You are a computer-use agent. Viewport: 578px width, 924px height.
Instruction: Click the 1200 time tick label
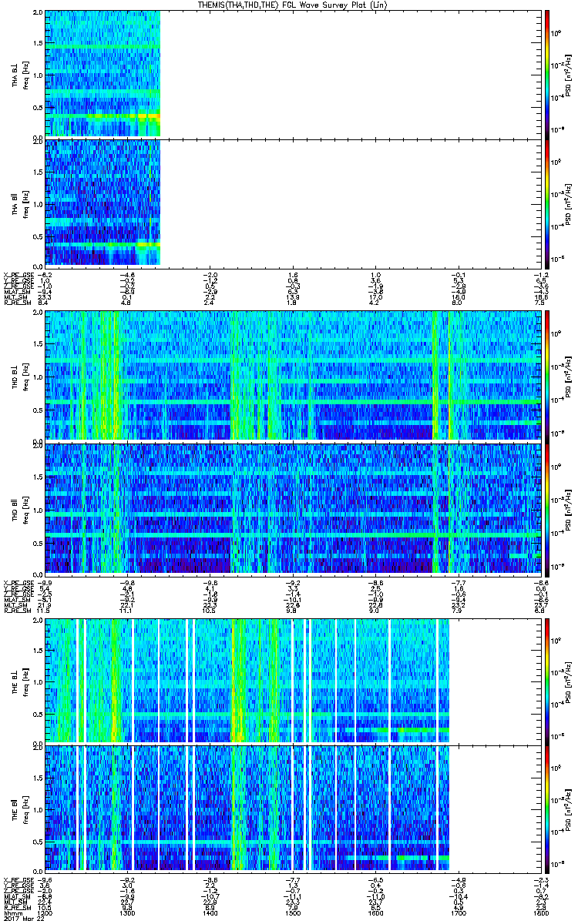pyautogui.click(x=45, y=912)
